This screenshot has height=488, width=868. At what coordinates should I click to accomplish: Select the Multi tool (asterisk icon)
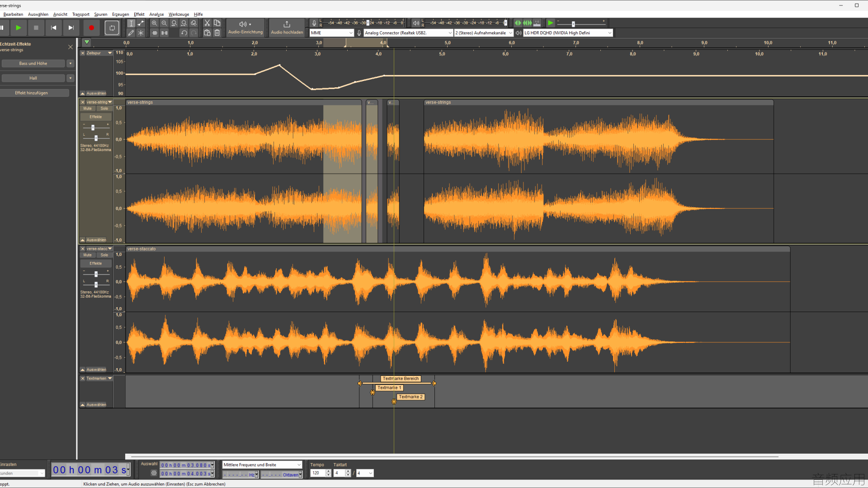pyautogui.click(x=141, y=33)
